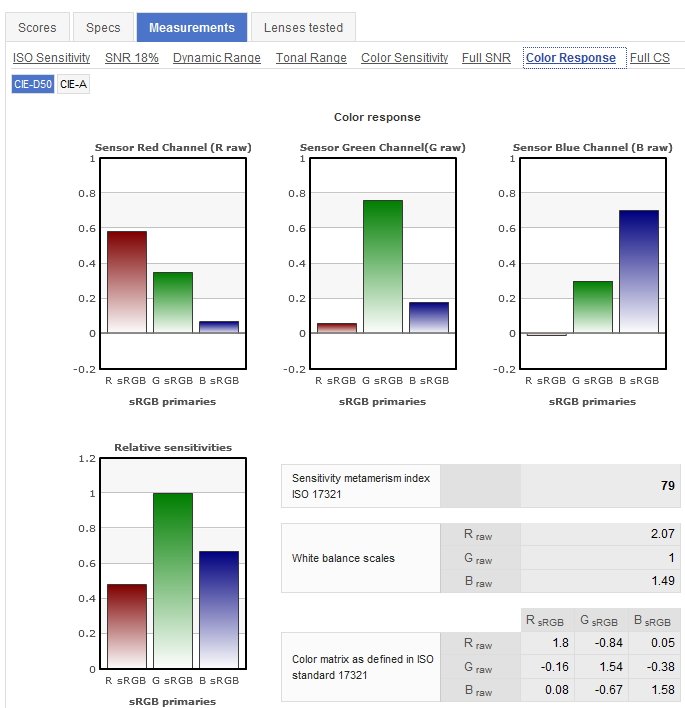Image resolution: width=685 pixels, height=708 pixels.
Task: Click the blue bar in Sensor Blue Channel chart
Action: tap(639, 271)
